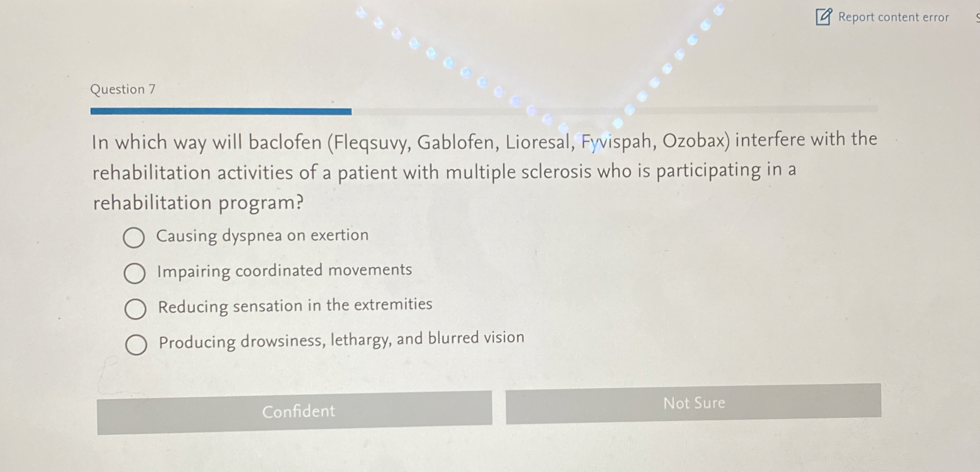Click the answer text Impairing coordinated movements
The height and width of the screenshot is (472, 980).
(284, 271)
